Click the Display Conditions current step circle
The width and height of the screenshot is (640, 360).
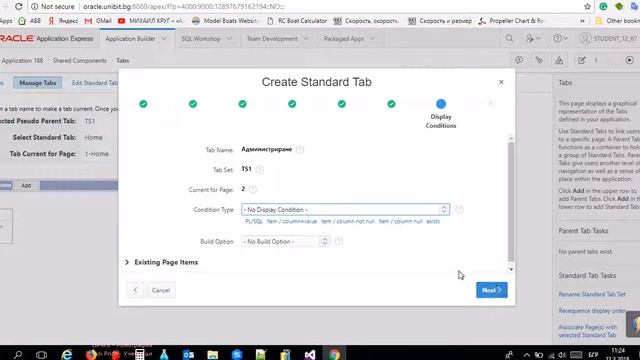tap(441, 104)
